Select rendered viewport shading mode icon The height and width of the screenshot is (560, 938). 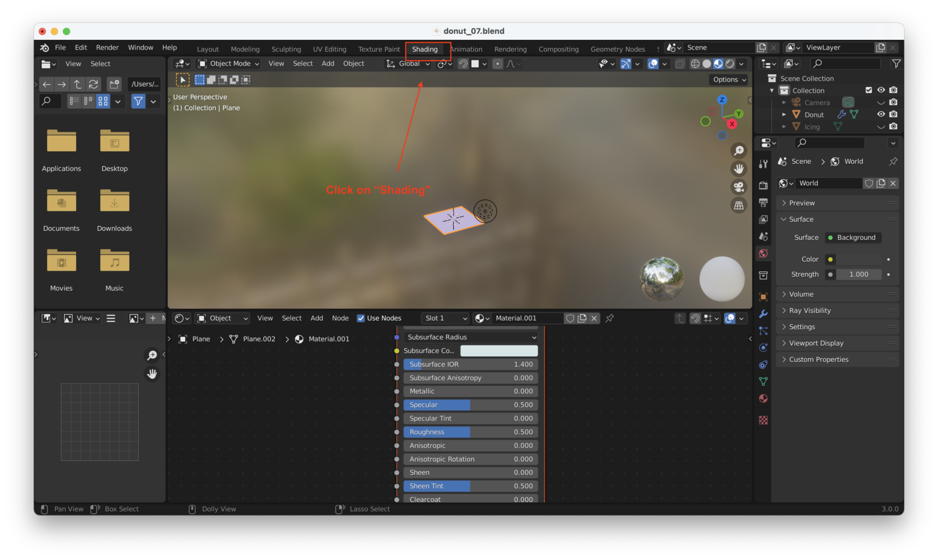click(x=730, y=64)
